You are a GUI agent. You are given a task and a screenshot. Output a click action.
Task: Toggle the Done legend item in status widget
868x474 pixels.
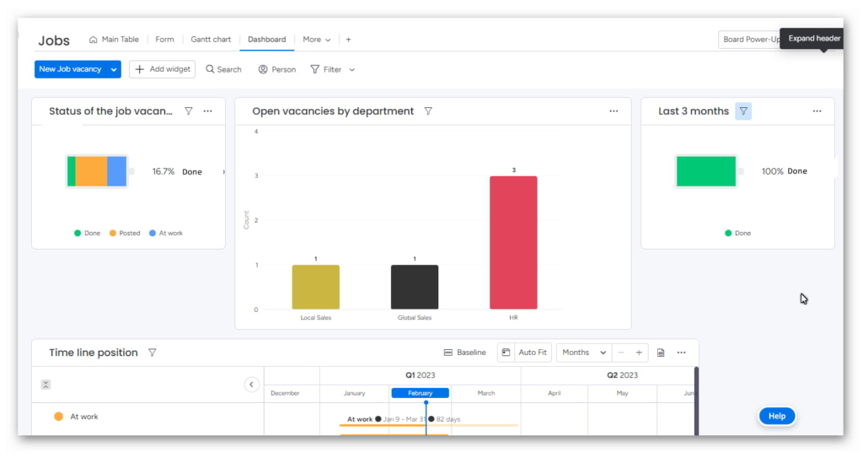pyautogui.click(x=87, y=233)
